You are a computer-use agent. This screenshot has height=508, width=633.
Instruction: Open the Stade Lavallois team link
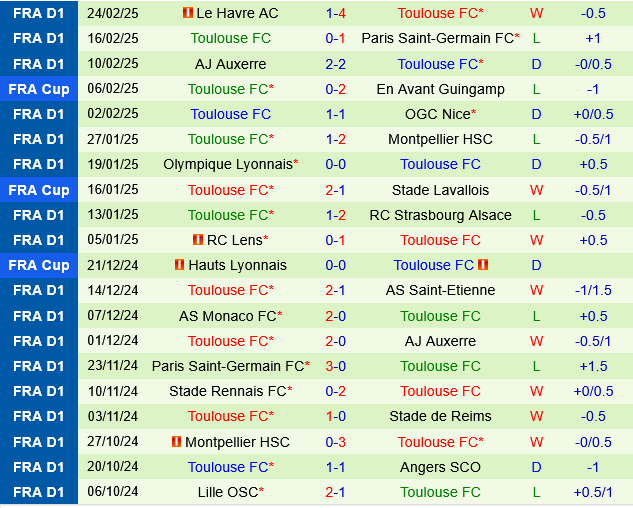click(x=440, y=190)
